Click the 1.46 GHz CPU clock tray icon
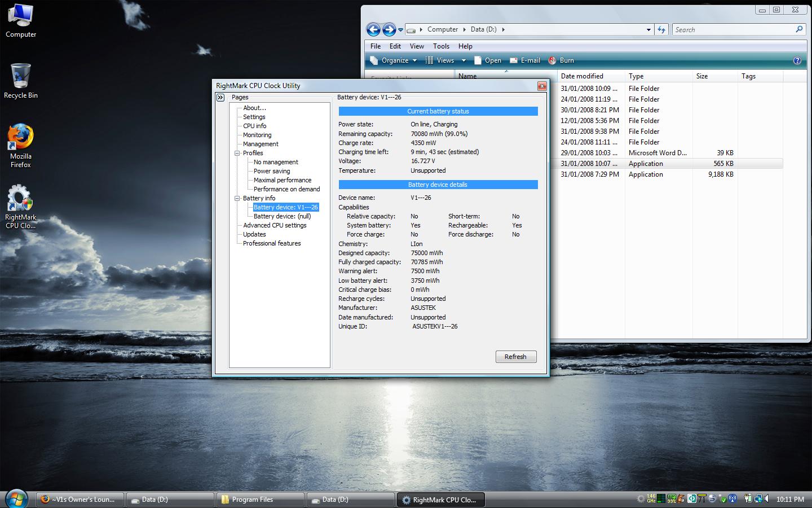The width and height of the screenshot is (812, 508). click(651, 499)
